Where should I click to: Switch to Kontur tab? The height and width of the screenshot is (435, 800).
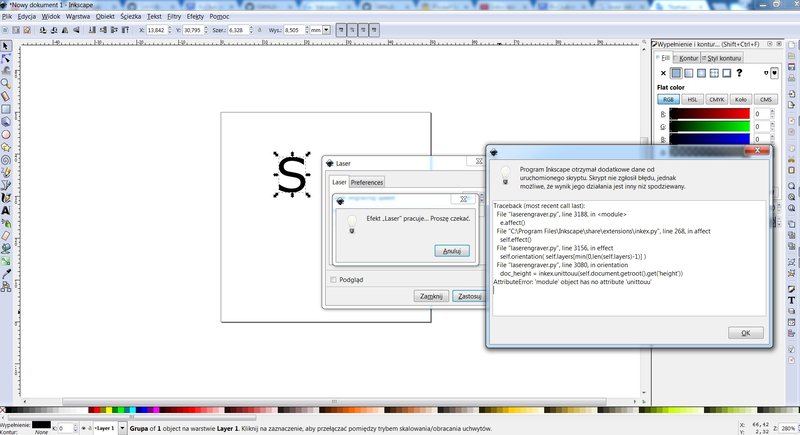tap(688, 58)
